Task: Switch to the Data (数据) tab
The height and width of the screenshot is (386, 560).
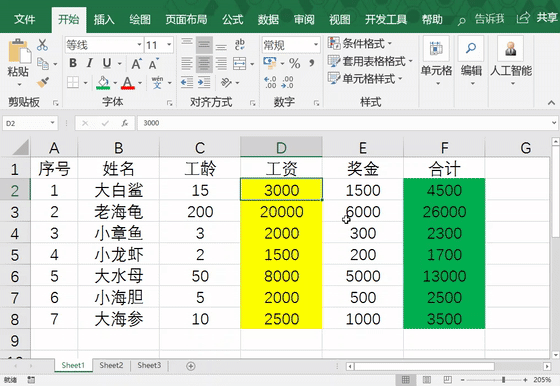Action: point(268,19)
